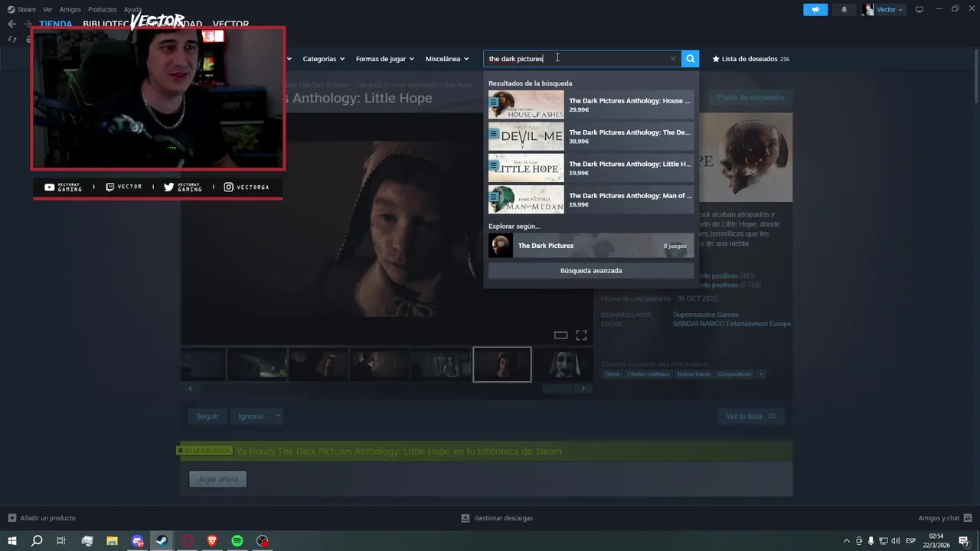Go back with the navigation arrow

(x=11, y=24)
